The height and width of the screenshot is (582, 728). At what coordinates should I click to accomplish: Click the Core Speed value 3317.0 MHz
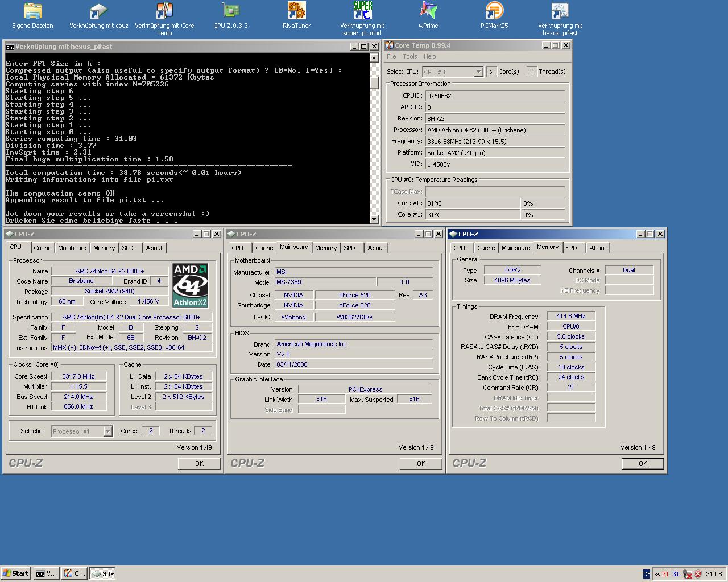point(78,376)
